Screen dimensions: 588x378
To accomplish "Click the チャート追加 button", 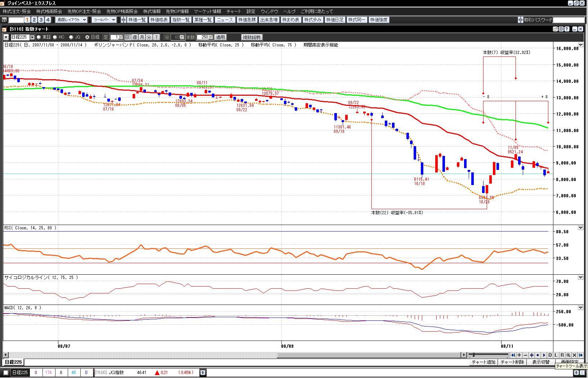I will [483, 362].
